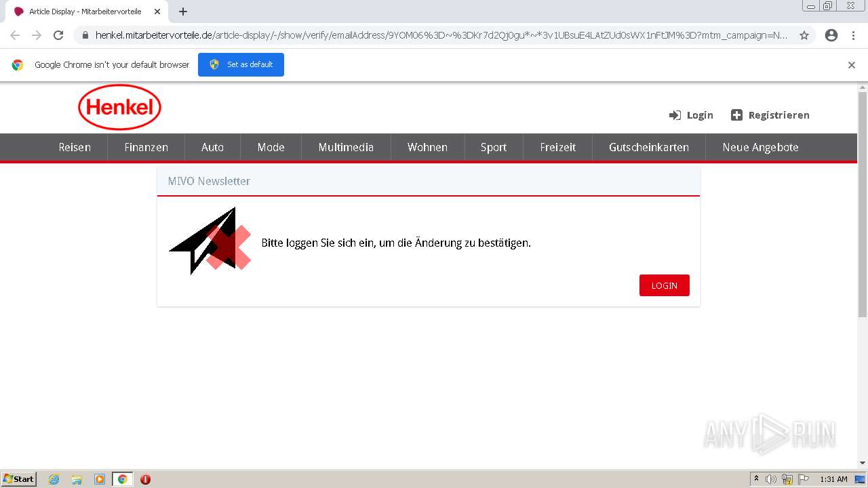Open Chrome profile account icon
Image resolution: width=868 pixels, height=488 pixels.
click(x=831, y=35)
